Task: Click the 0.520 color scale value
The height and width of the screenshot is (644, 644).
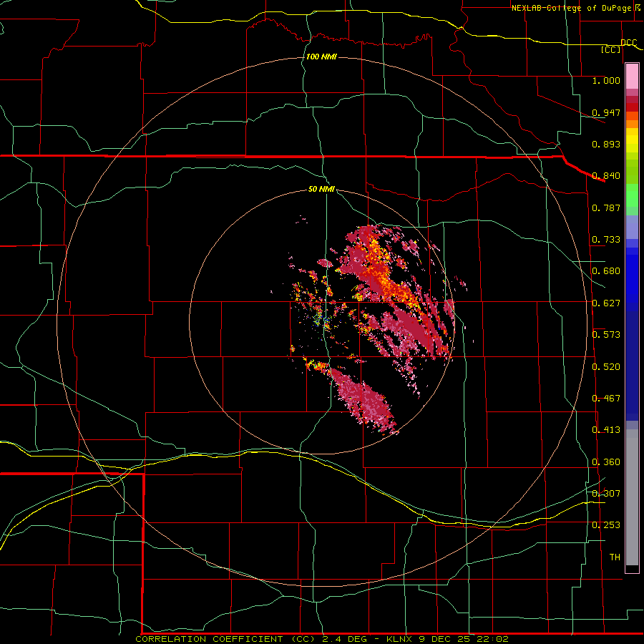Action: click(606, 367)
